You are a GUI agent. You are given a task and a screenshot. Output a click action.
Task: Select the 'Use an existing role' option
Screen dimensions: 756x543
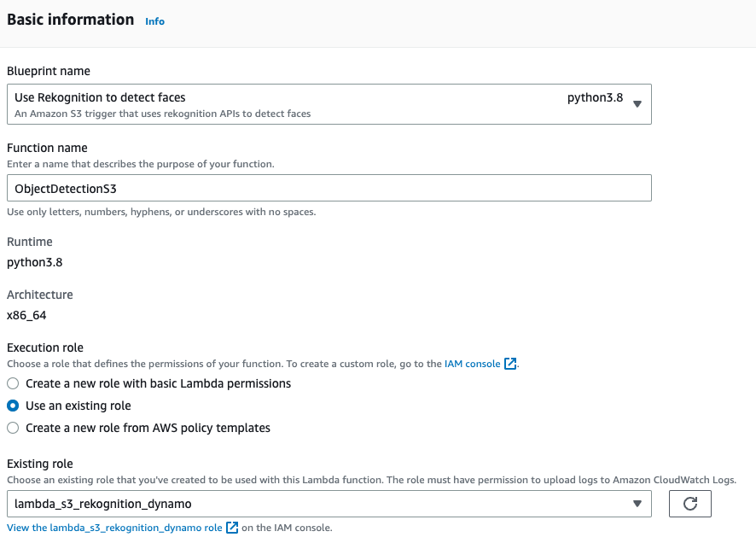(13, 406)
